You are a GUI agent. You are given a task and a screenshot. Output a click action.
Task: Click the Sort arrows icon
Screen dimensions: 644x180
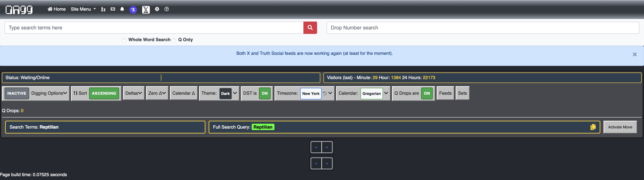[x=75, y=93]
